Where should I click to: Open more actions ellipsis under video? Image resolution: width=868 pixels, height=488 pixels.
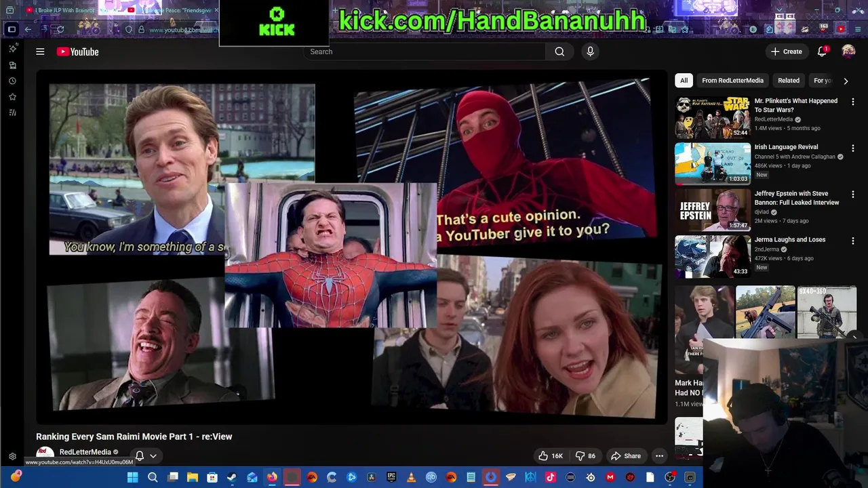659,456
